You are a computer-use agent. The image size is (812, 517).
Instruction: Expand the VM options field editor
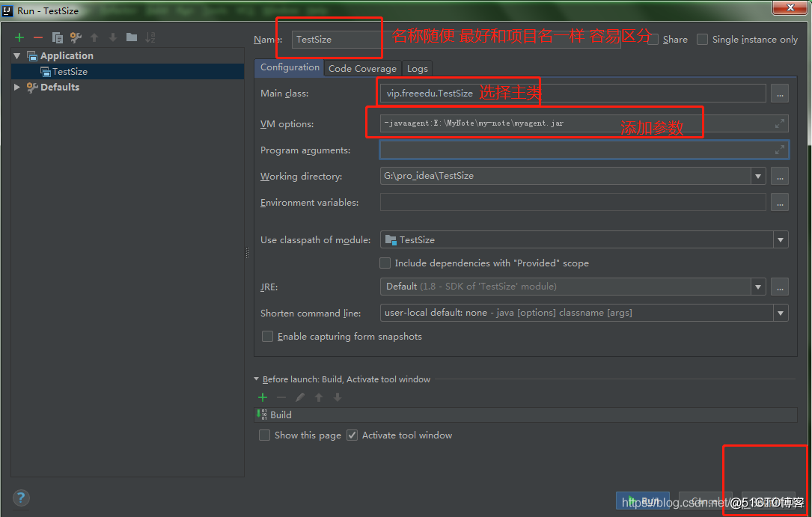click(779, 123)
